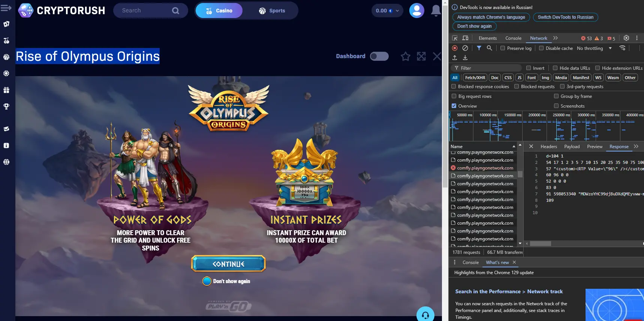Enable the Preserve log checkbox
644x321 pixels.
[x=503, y=48]
